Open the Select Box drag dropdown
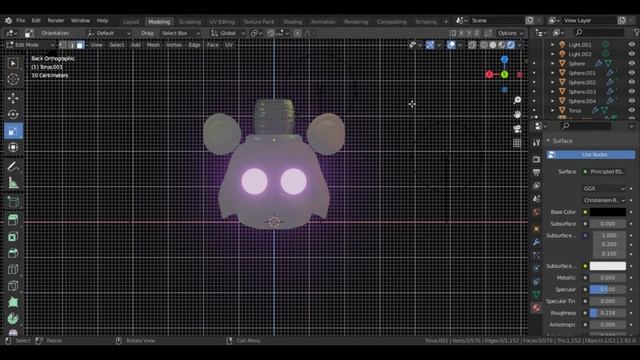Viewport: 640px width, 360px height. [x=180, y=33]
